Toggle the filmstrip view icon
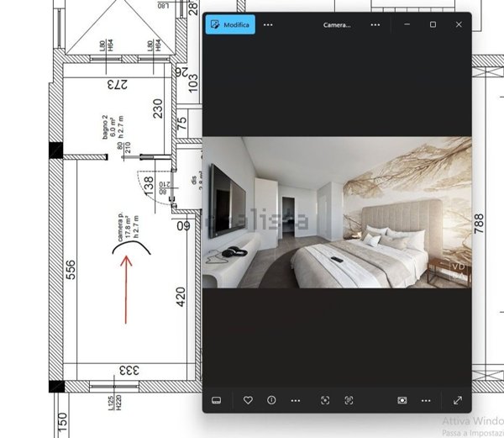 (x=216, y=401)
